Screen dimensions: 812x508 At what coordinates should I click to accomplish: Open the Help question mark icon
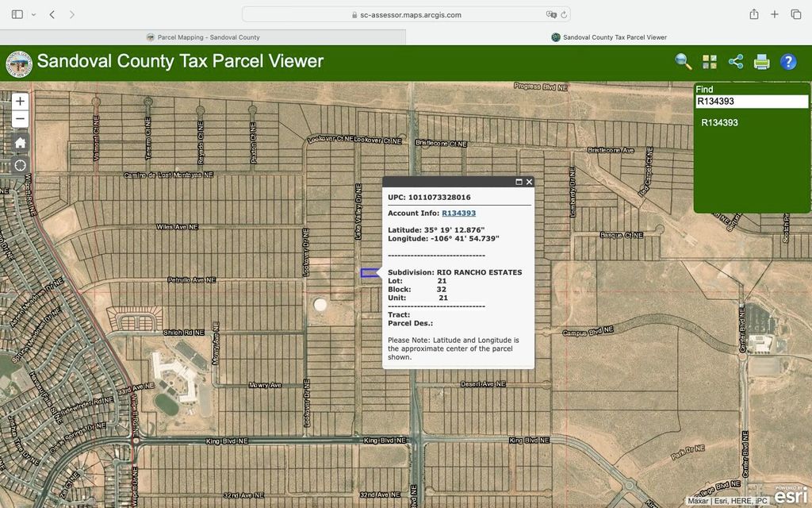[x=787, y=60]
